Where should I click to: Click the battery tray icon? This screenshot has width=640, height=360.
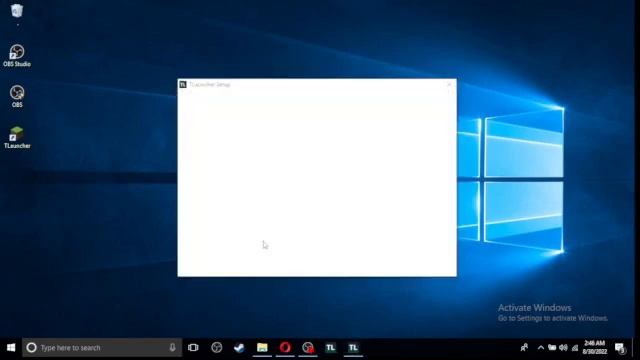tap(552, 348)
